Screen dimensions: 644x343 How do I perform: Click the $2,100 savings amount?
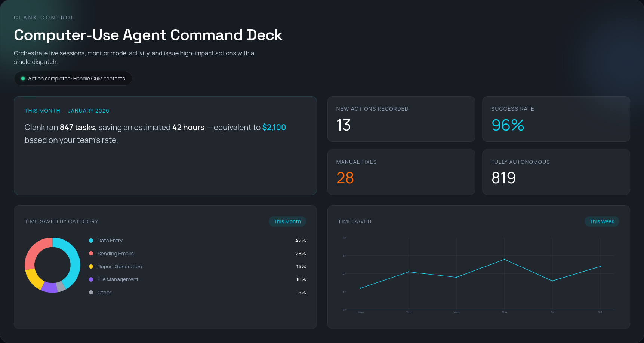[274, 127]
